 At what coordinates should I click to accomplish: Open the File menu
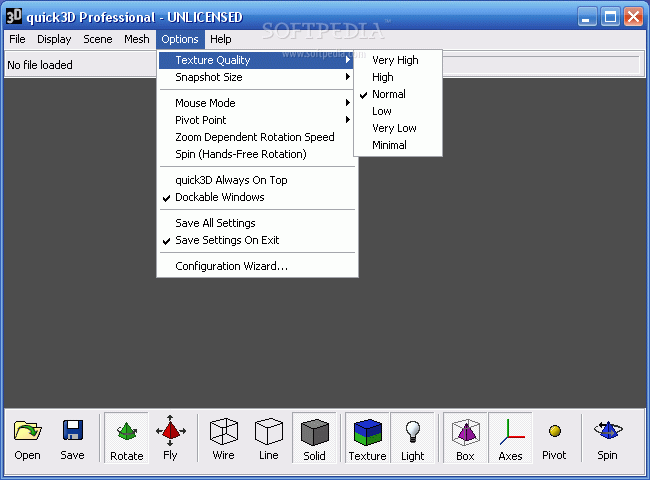(x=17, y=39)
